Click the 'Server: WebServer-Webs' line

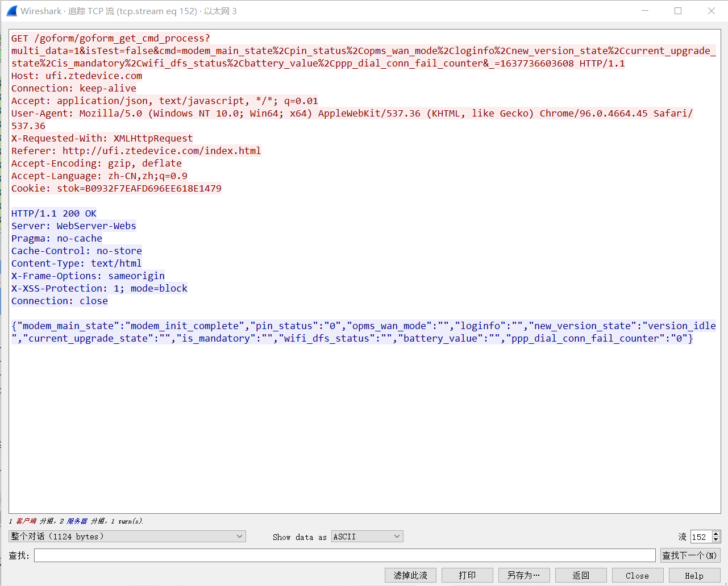[74, 226]
